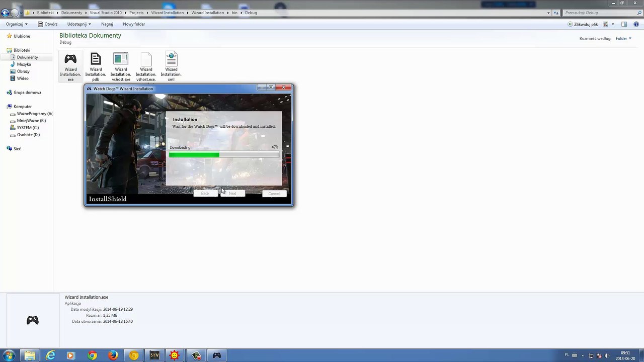Open drive MniejWazne (B:)
644x362 pixels.
point(31,121)
